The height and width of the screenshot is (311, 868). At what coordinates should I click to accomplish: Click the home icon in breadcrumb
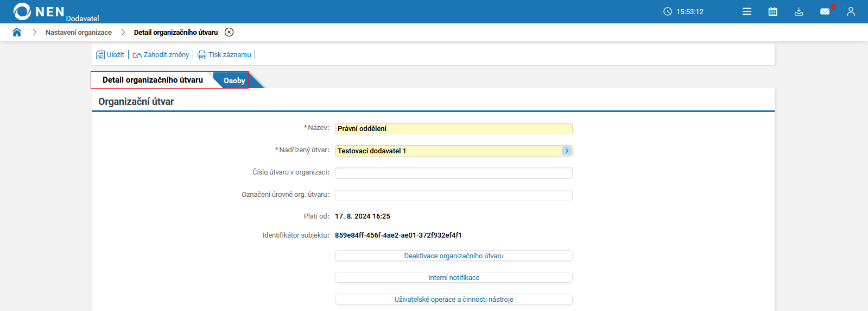pyautogui.click(x=17, y=32)
